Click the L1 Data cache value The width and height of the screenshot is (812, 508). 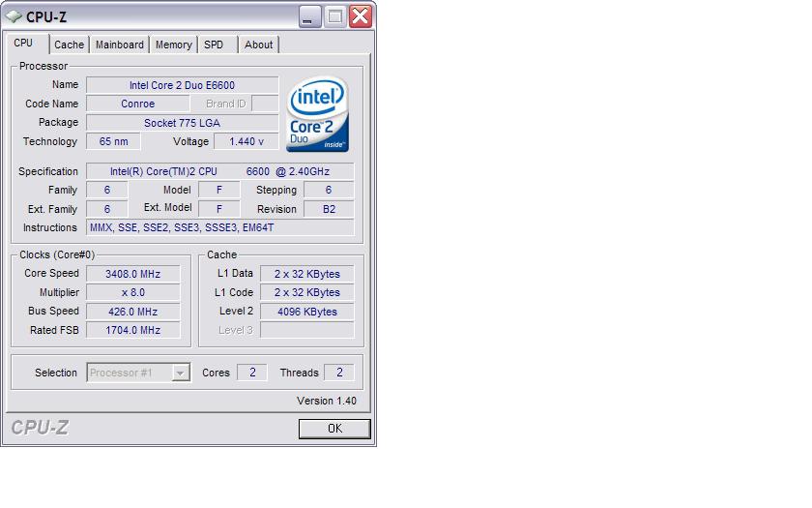[307, 274]
